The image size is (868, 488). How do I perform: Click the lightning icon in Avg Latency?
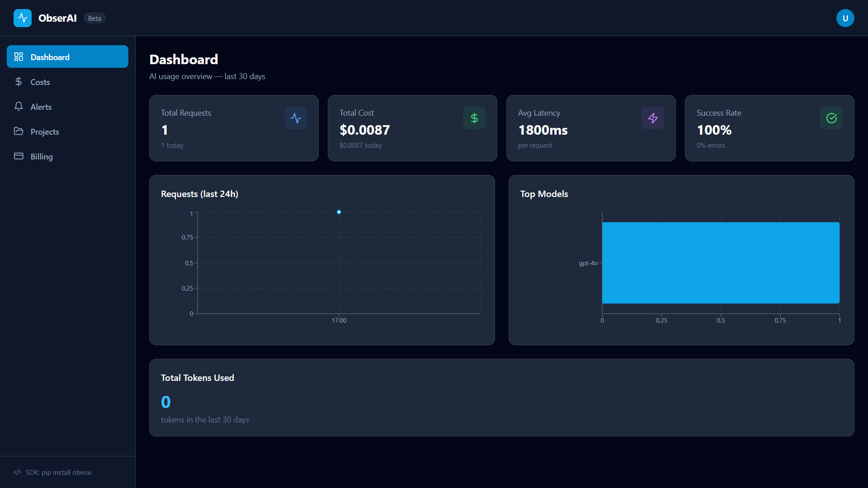coord(652,118)
